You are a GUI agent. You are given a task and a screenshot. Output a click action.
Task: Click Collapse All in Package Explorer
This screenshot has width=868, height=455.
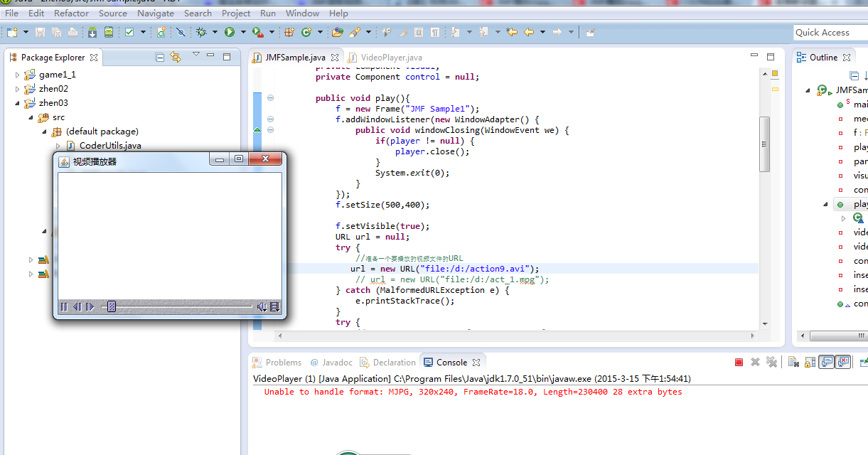[x=160, y=58]
